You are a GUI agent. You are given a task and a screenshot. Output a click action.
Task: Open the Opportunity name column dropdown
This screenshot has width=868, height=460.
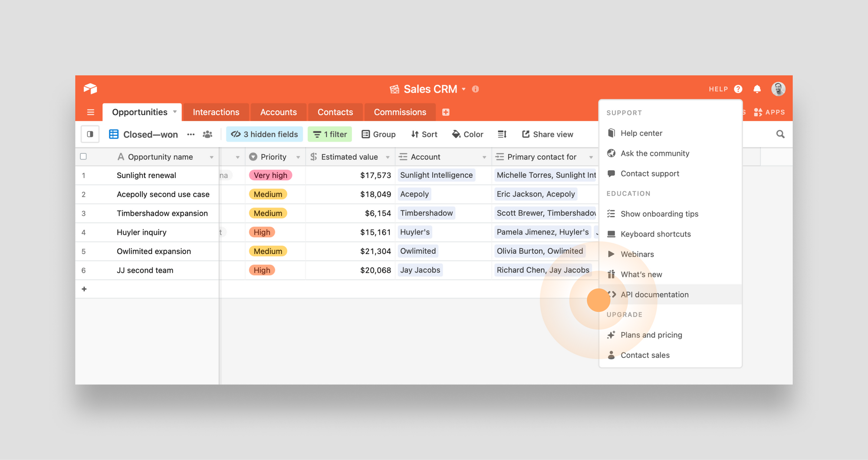[x=212, y=157]
